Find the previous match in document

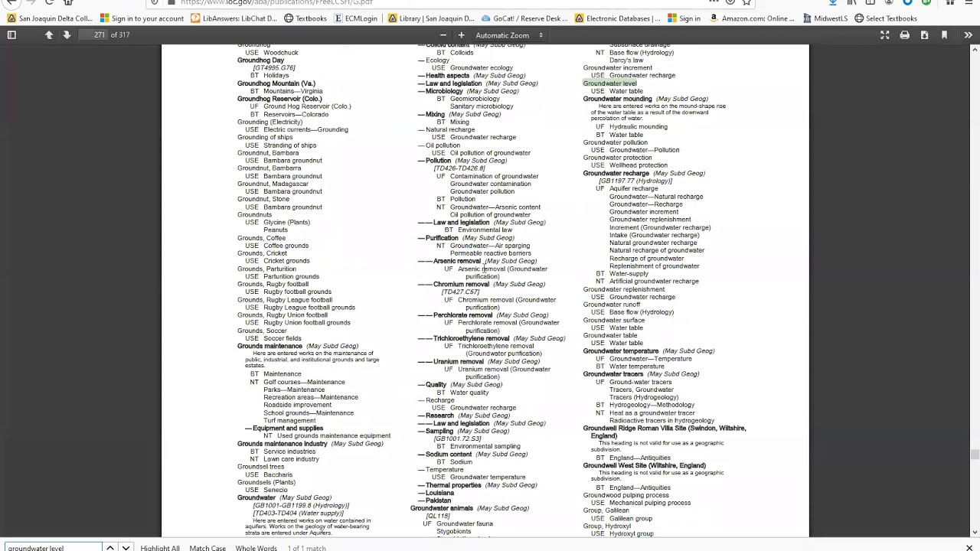[110, 547]
